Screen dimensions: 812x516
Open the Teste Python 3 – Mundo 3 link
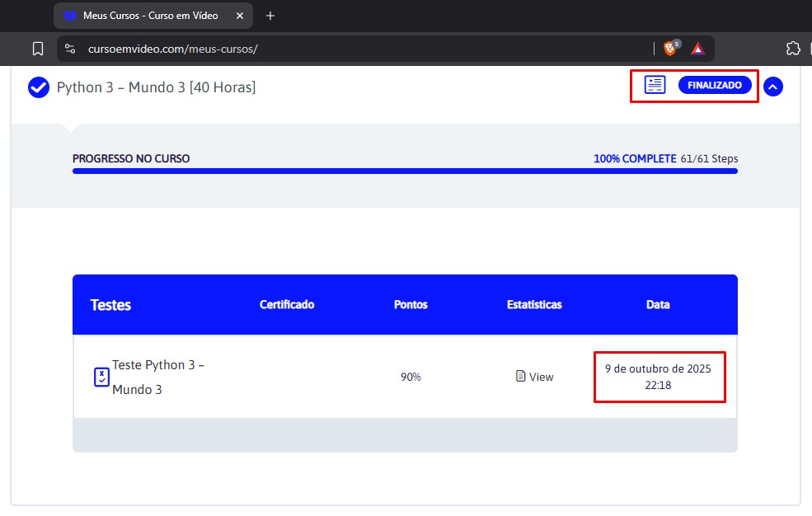pos(158,378)
